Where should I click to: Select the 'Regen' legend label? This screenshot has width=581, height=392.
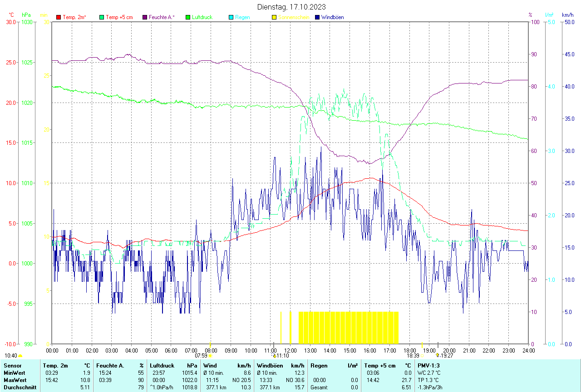point(242,17)
